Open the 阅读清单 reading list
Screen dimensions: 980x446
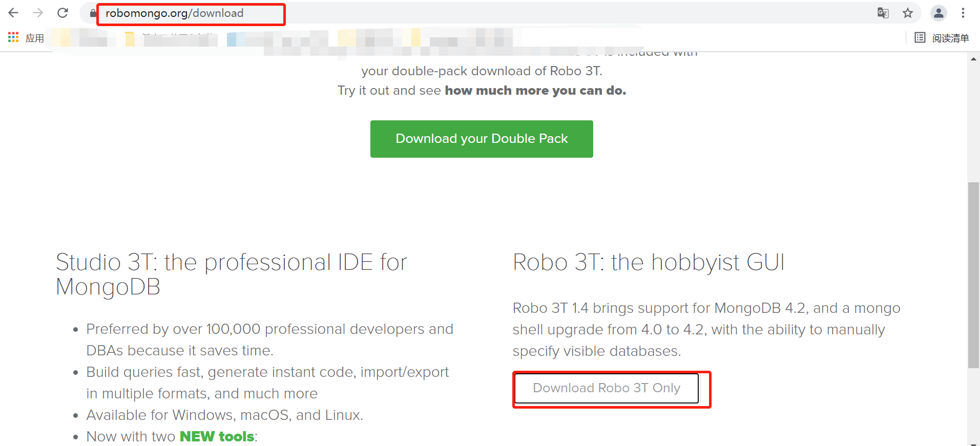click(942, 38)
